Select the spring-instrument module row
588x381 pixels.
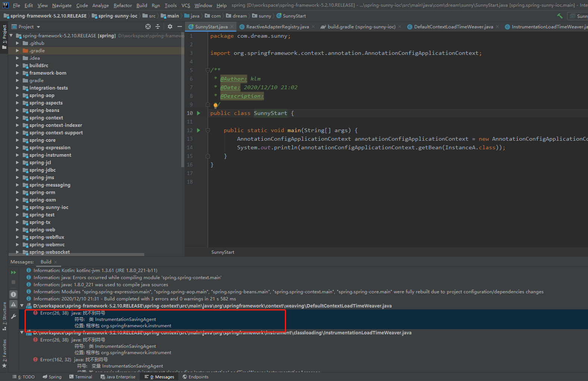(96, 155)
